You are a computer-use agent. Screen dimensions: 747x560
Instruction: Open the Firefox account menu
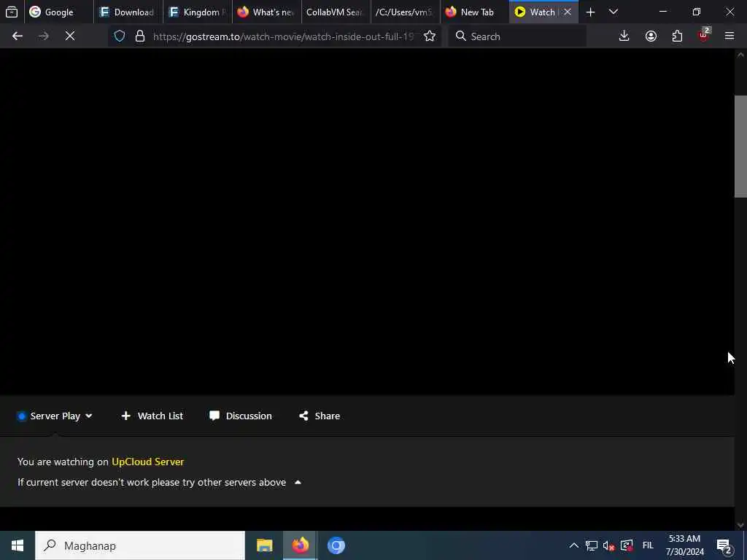click(651, 36)
